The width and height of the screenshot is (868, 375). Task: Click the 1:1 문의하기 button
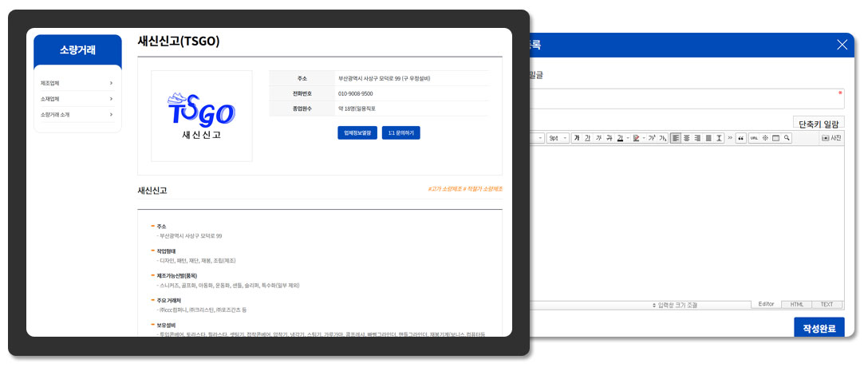coord(400,133)
